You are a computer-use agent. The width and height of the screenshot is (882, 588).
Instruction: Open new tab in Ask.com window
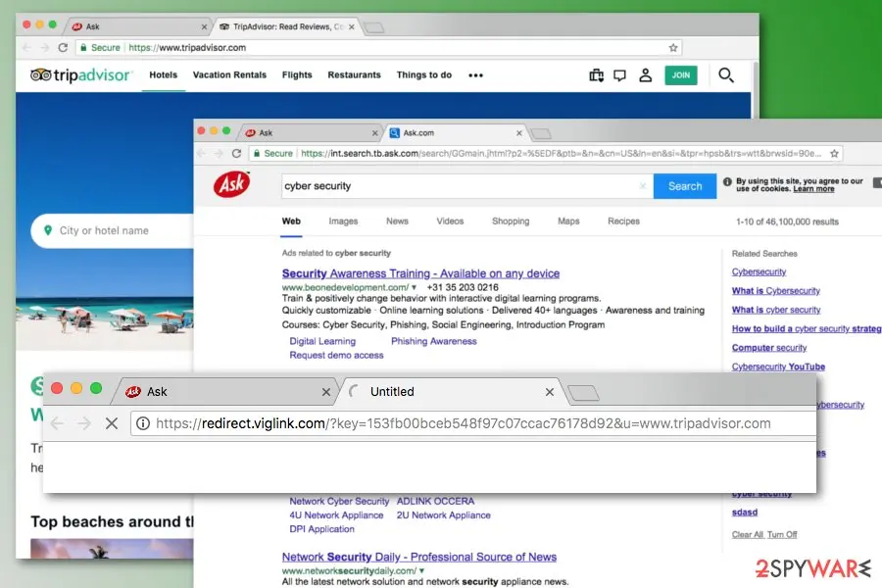541,133
